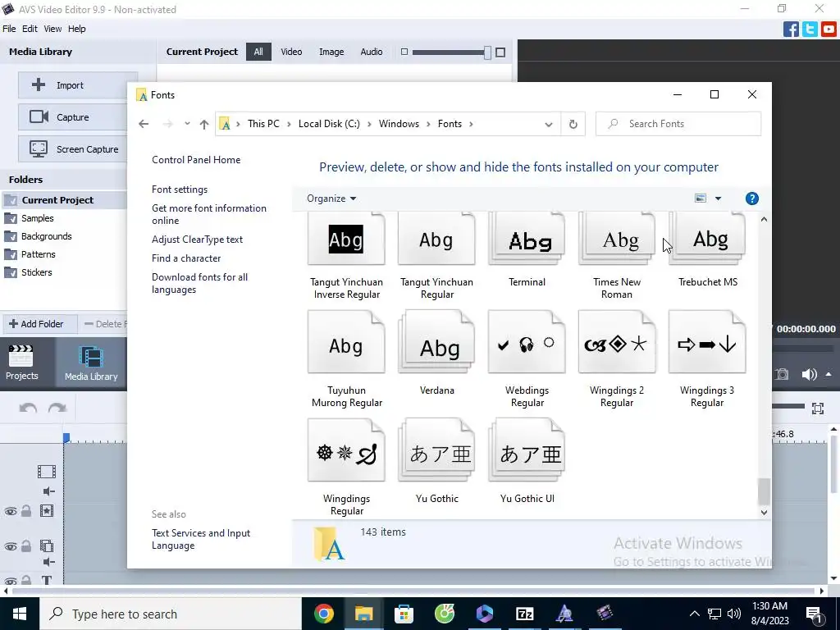
Task: Open recent locations chevron
Action: click(x=187, y=124)
